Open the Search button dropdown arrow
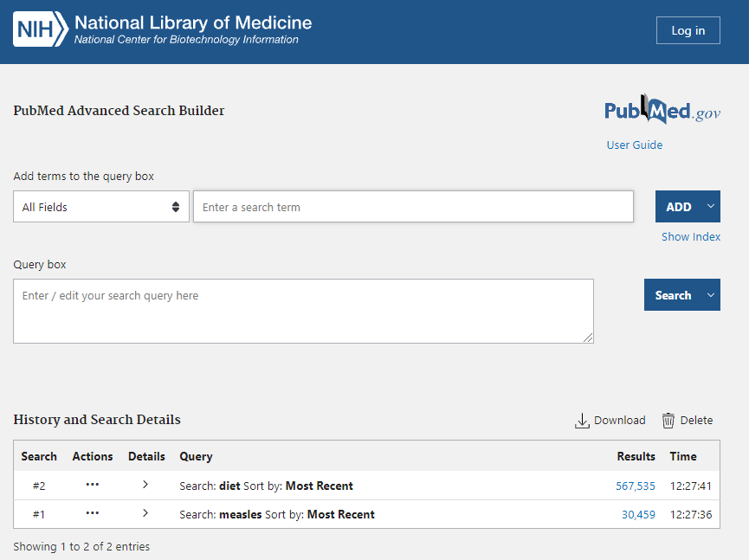Screen dimensions: 749x560 (711, 295)
